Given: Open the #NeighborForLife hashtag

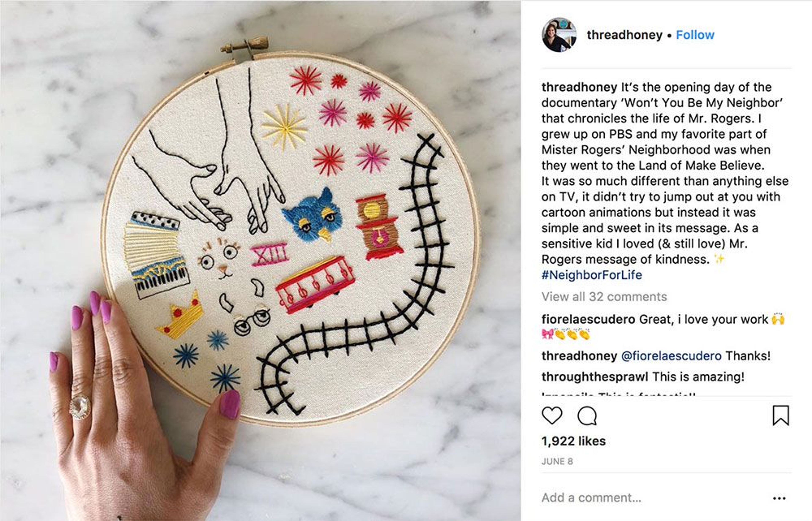Looking at the screenshot, I should (592, 275).
